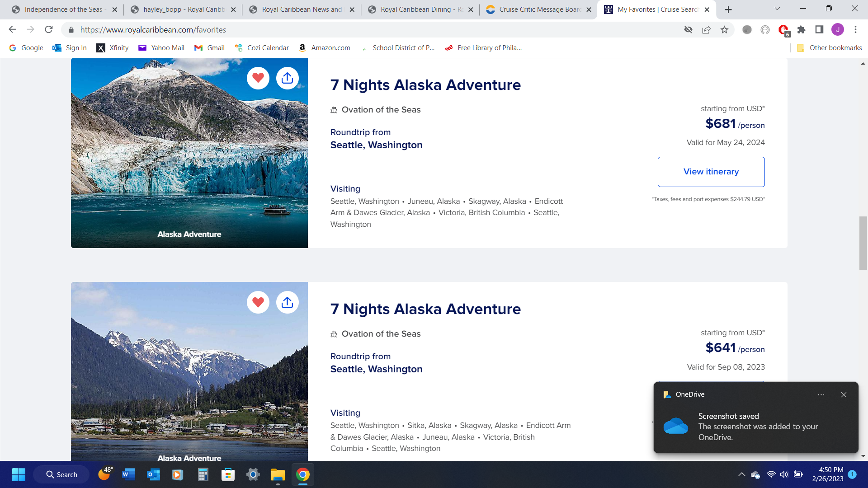Bookmark this page with star icon

(724, 30)
